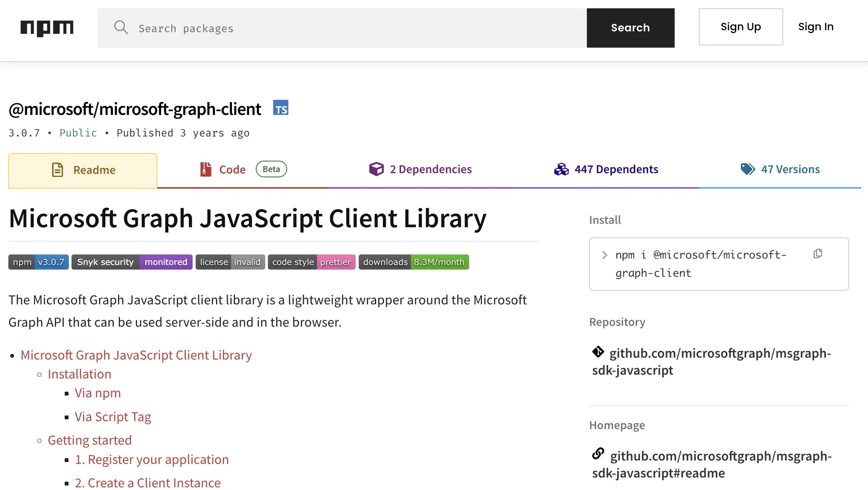Click the Install section heading
The width and height of the screenshot is (868, 490).
[x=605, y=220]
